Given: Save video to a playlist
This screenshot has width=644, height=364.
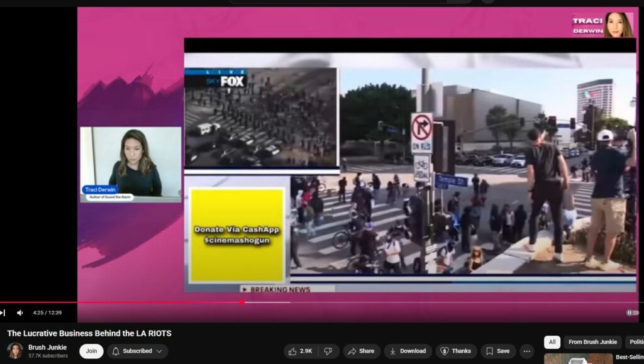Looking at the screenshot, I should tap(498, 351).
